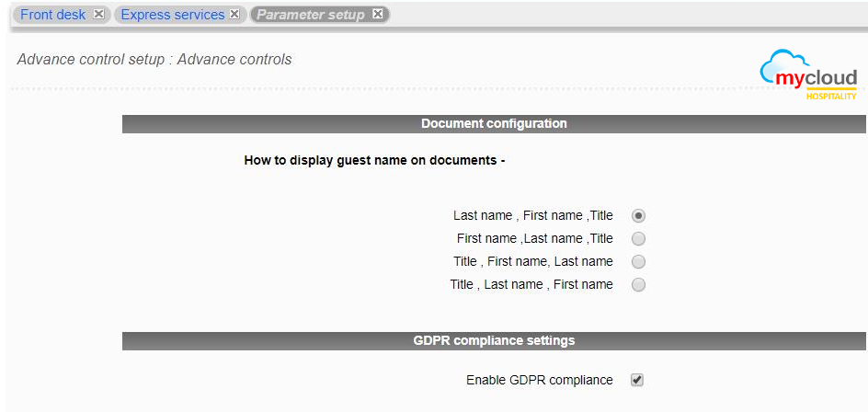
Task: Click the 'How to display guest name' heading
Action: (x=374, y=160)
